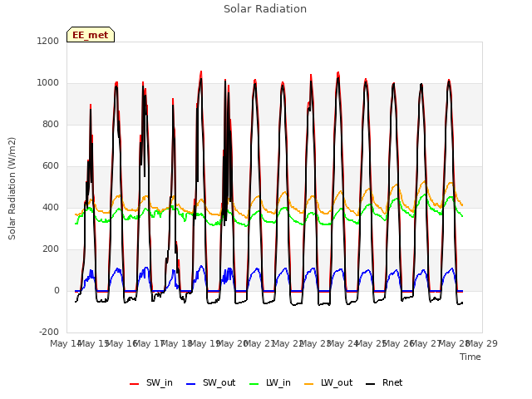This screenshot has width=532, height=399.
Task: Click the 1000 y-axis tick label
Action: pyautogui.click(x=48, y=83)
